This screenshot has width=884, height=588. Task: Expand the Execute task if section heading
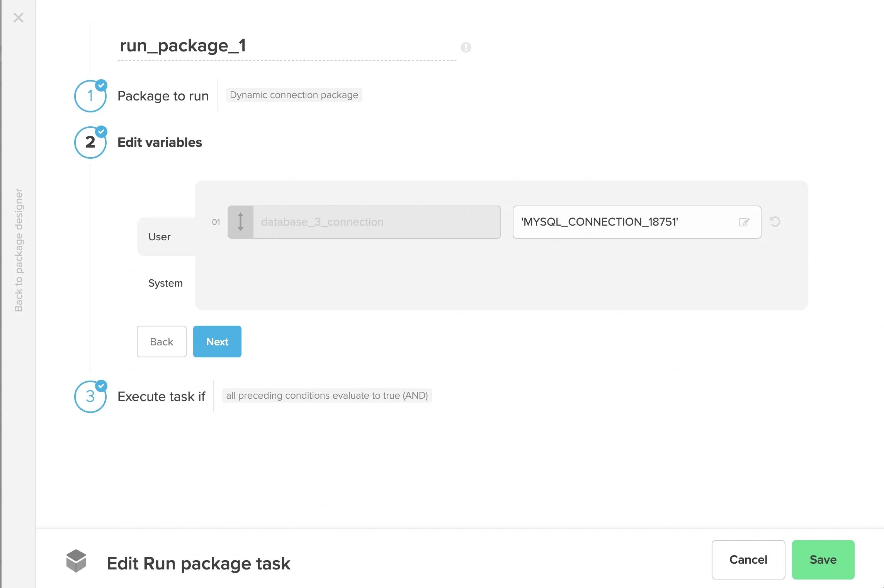[161, 396]
